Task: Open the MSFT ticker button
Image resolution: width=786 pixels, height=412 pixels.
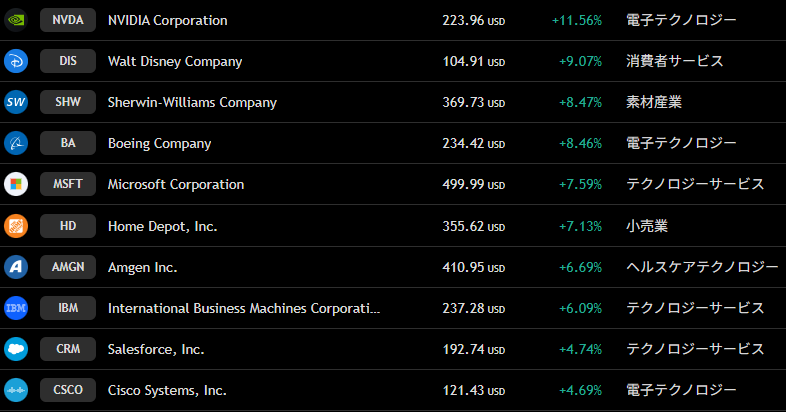Action: coord(68,184)
